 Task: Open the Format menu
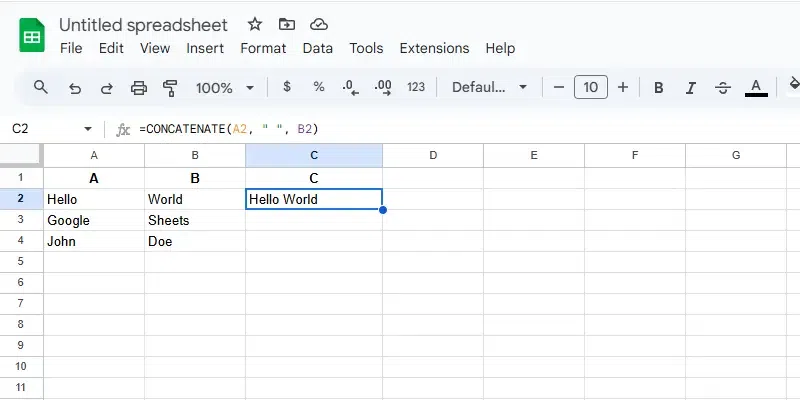pos(263,48)
